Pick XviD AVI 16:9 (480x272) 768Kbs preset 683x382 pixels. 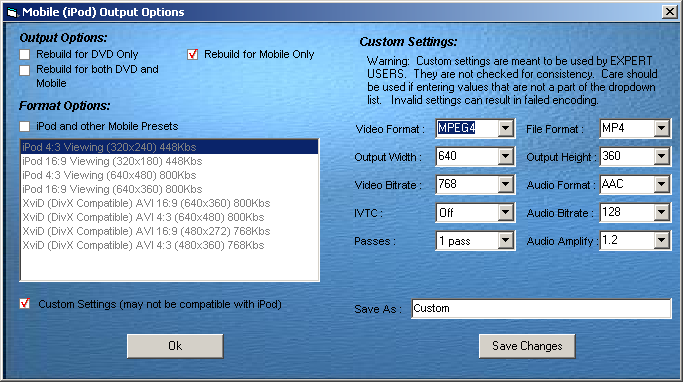click(x=169, y=231)
